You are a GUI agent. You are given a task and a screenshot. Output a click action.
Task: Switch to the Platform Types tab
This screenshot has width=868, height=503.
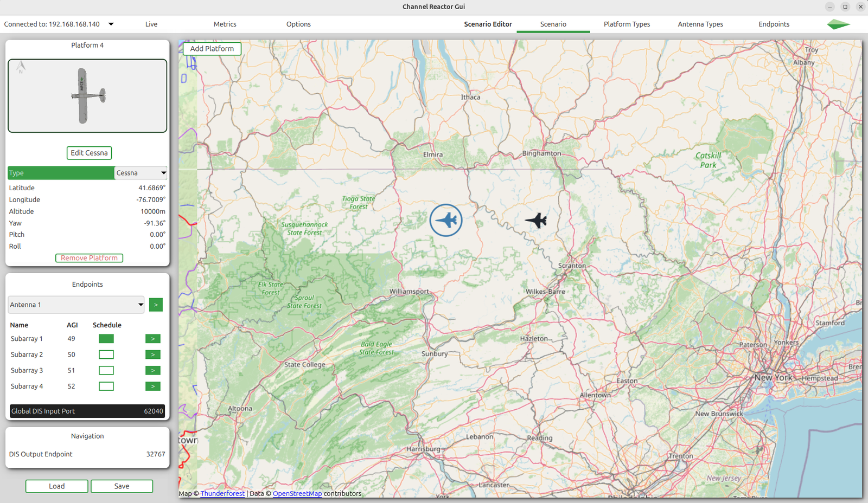627,24
